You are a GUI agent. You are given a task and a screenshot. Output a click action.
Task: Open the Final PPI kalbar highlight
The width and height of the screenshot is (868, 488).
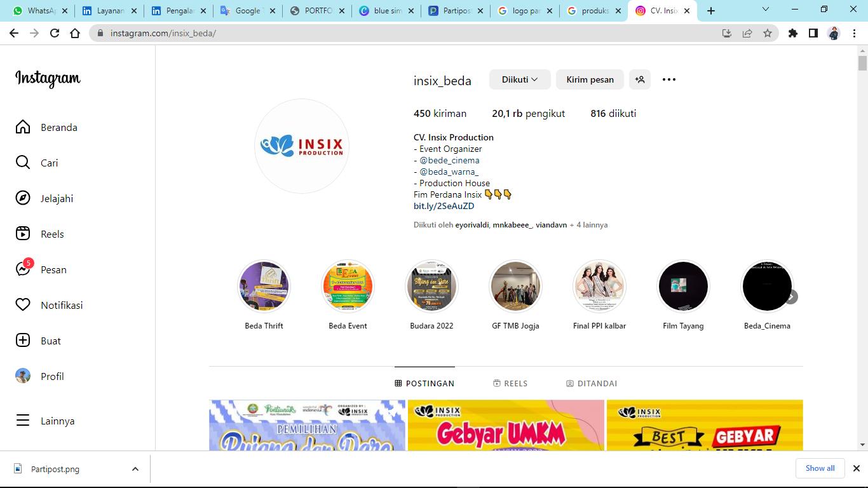click(599, 295)
